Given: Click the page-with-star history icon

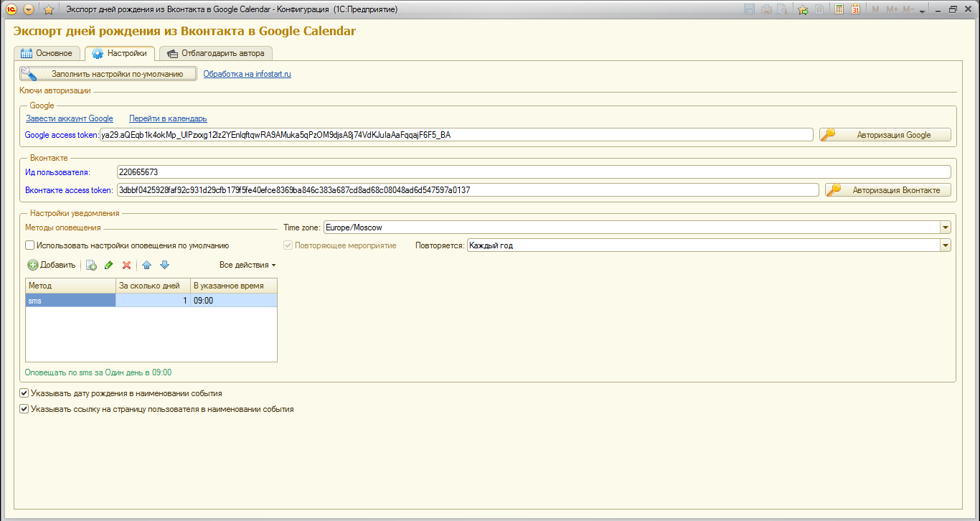Looking at the screenshot, I should point(819,9).
